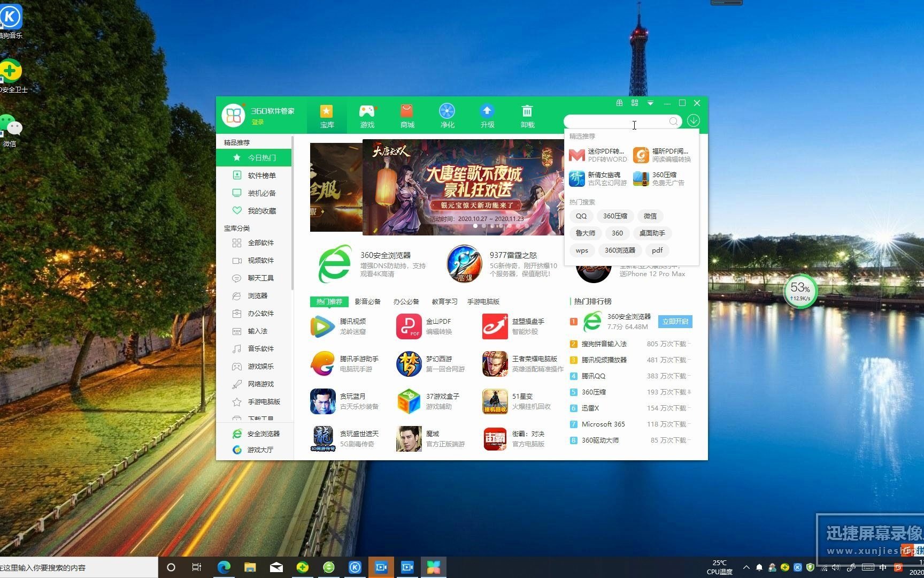Click QQ hot search tag
The width and height of the screenshot is (924, 578).
581,216
